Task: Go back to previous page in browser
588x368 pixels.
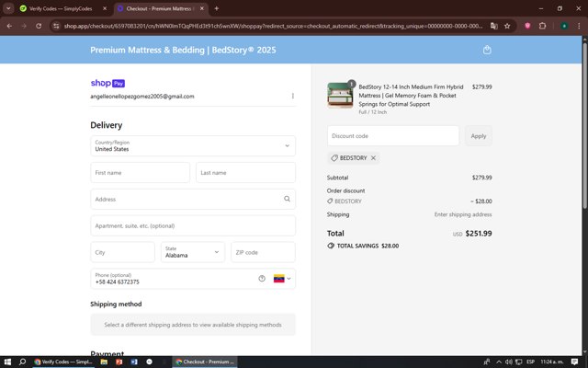Action: point(9,26)
